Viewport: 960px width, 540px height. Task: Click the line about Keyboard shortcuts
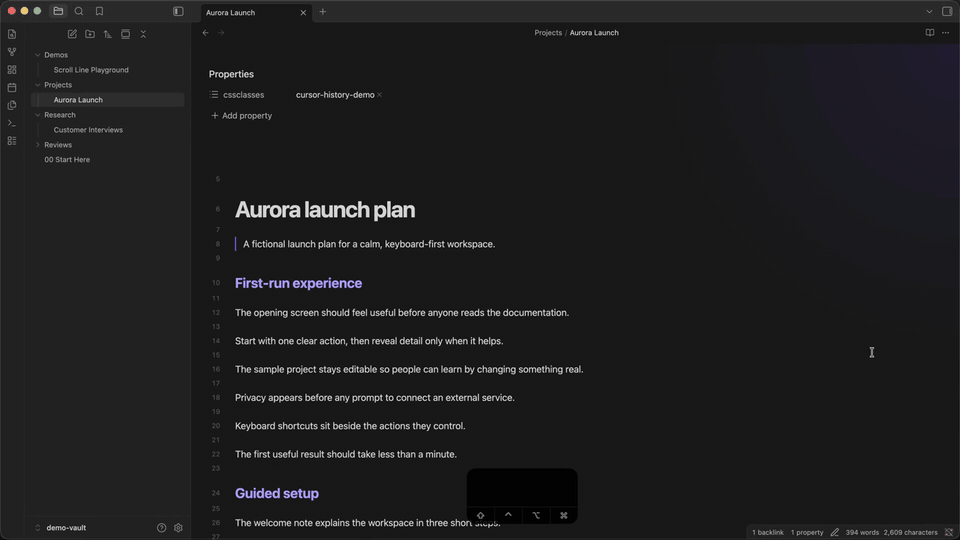click(x=350, y=426)
